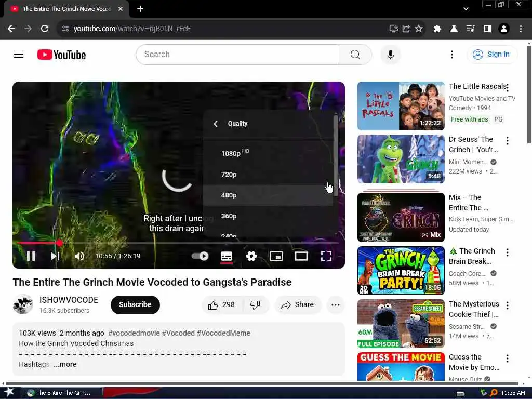The height and width of the screenshot is (399, 532).
Task: Open ISHOWVOCODE channel avatar
Action: (x=23, y=304)
